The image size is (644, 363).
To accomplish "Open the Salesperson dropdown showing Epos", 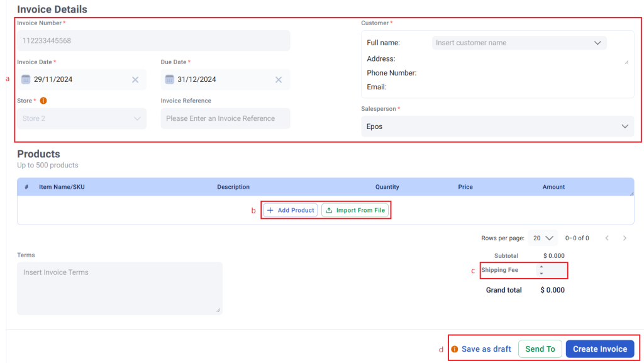I will 497,126.
